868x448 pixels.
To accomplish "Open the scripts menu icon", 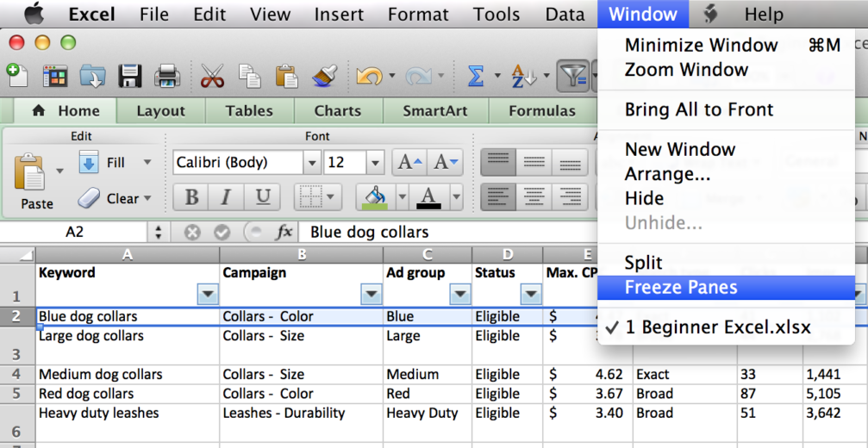I will click(711, 15).
